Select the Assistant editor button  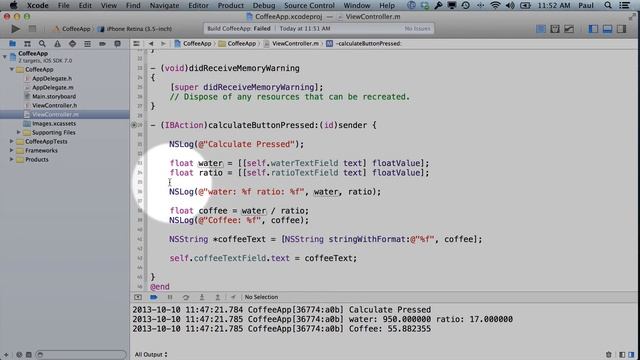pos(555,29)
